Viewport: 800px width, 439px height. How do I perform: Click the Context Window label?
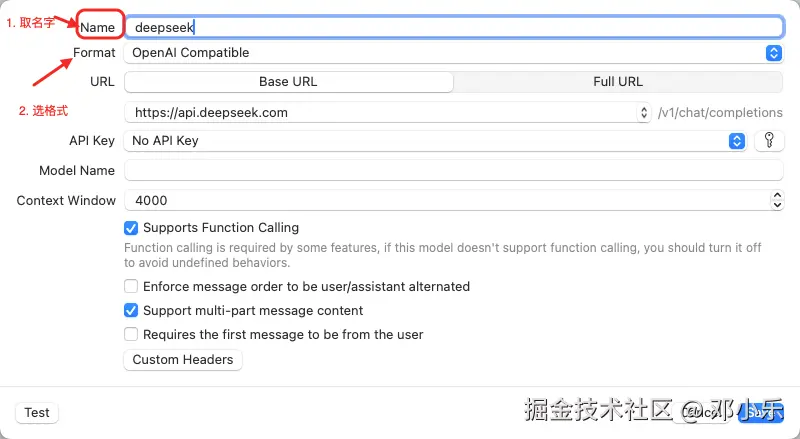click(x=66, y=201)
